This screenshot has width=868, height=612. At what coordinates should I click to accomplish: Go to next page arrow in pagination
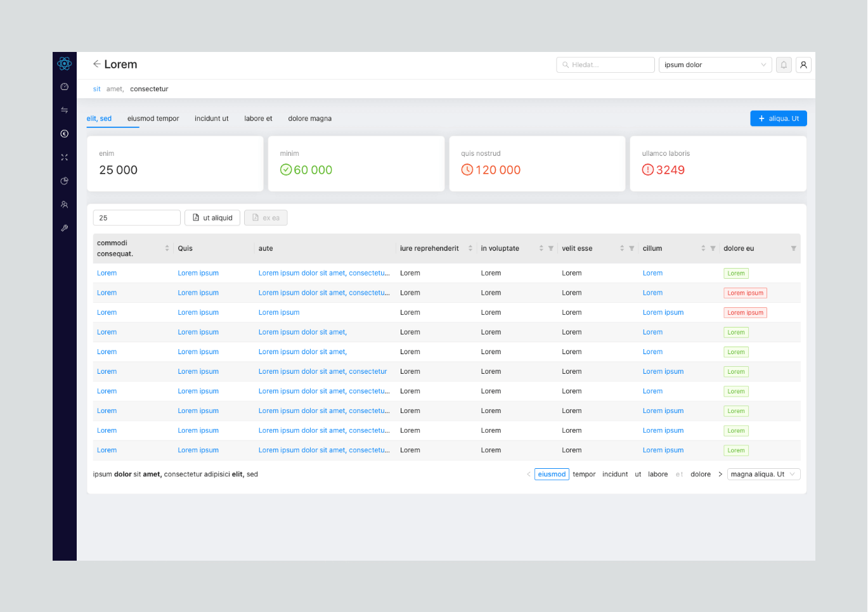(x=720, y=475)
